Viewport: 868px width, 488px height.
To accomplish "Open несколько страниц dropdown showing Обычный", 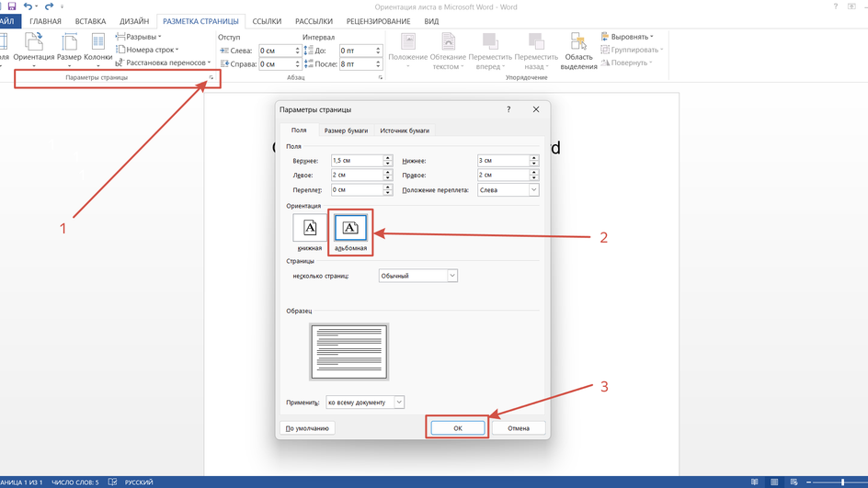I will 418,276.
